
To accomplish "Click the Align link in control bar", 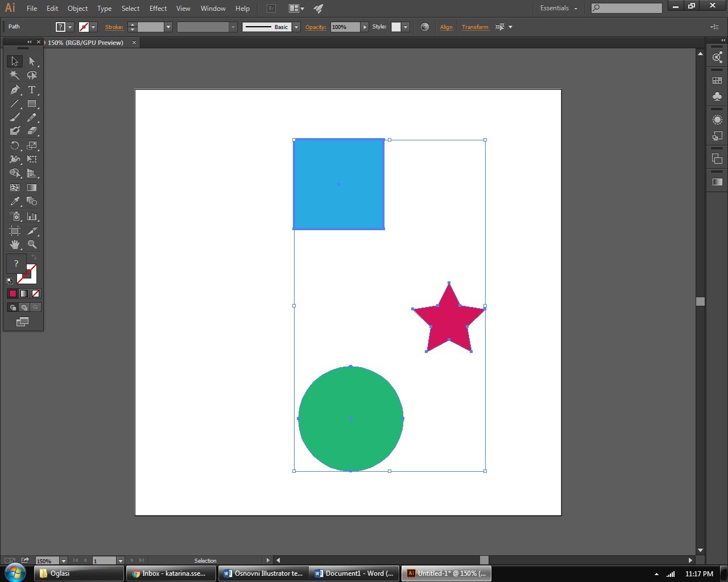I will click(446, 27).
